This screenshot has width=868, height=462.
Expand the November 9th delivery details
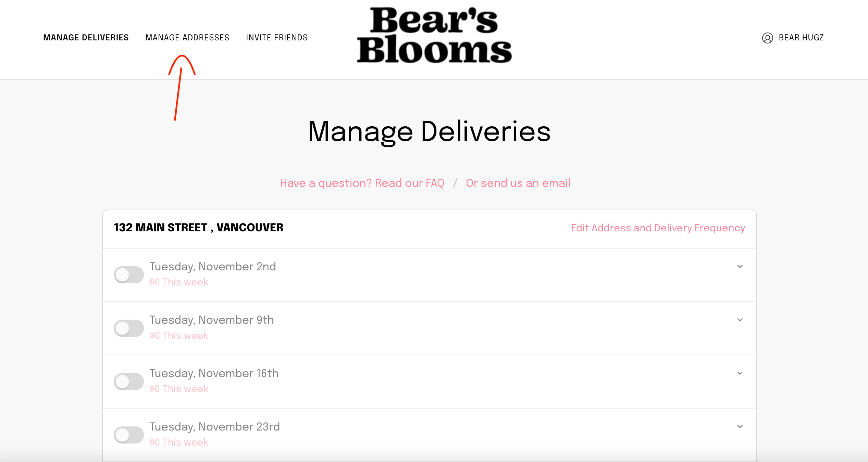pyautogui.click(x=740, y=320)
